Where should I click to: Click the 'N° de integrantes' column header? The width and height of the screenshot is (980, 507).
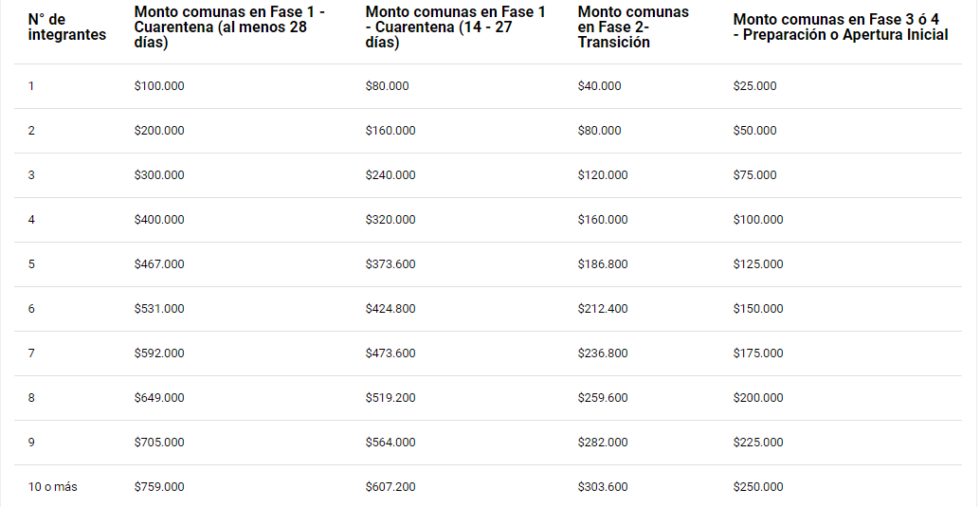67,27
